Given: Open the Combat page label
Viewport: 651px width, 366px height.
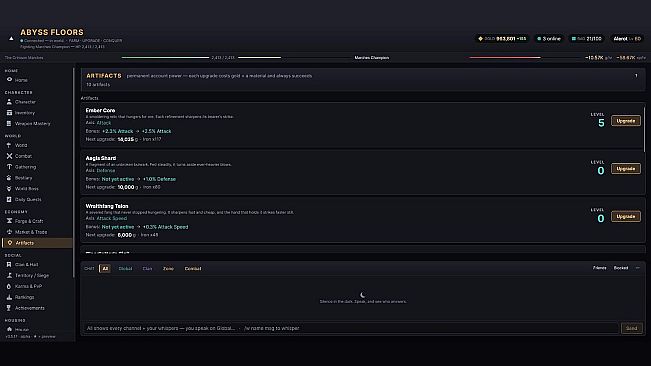Looking at the screenshot, I should tap(23, 156).
